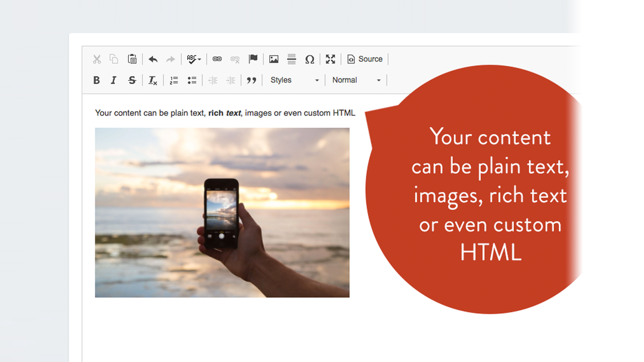This screenshot has height=362, width=644.
Task: Open the blockquote formatting tool
Action: [252, 80]
